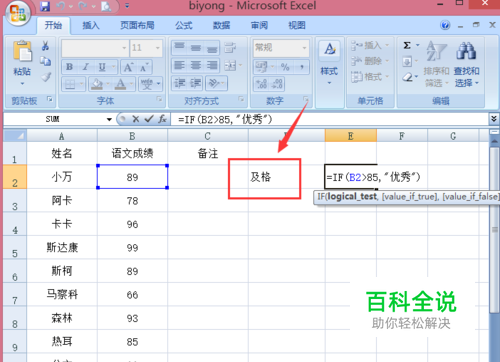Align text left
The height and width of the screenshot is (362, 500).
pyautogui.click(x=180, y=66)
